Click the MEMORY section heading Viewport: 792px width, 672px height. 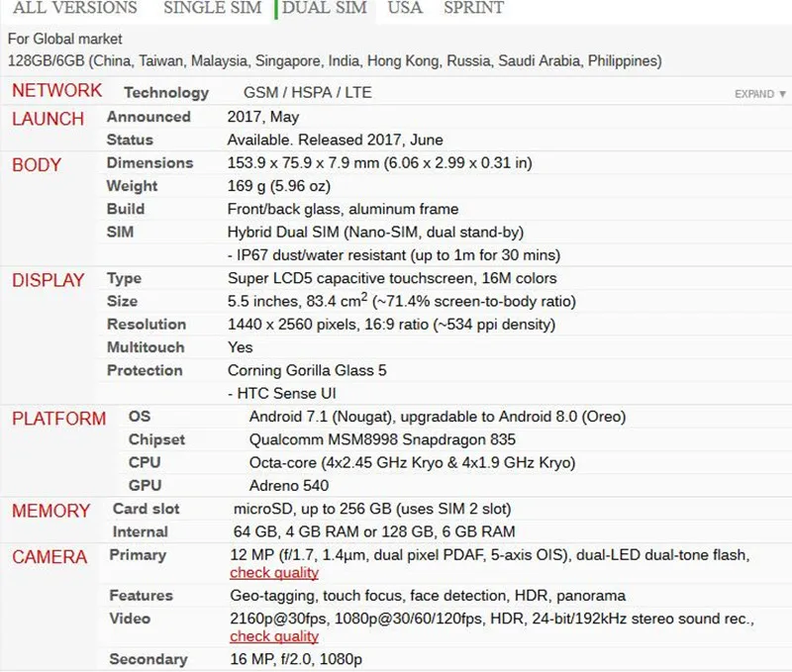(51, 511)
